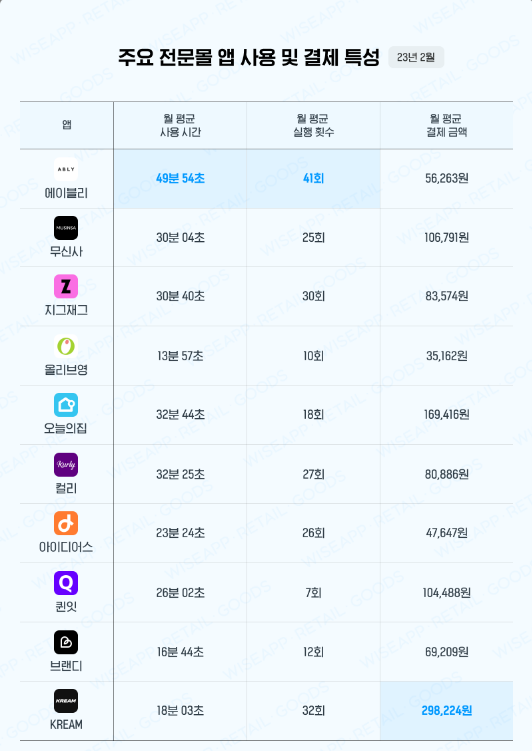This screenshot has width=532, height=751.
Task: Click the orange 아이디어스 app icon
Action: (x=66, y=523)
